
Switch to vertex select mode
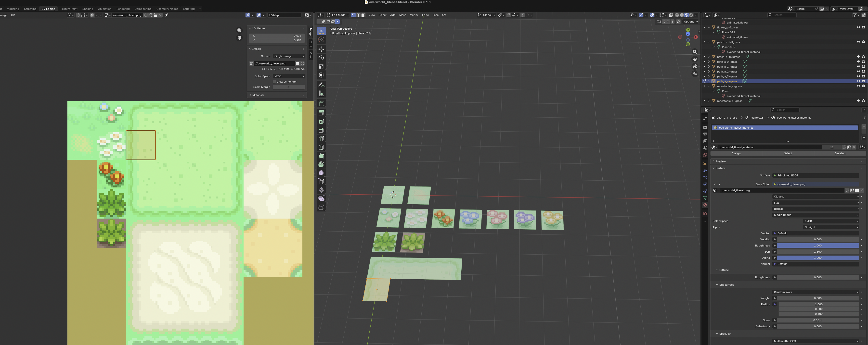[x=353, y=15]
